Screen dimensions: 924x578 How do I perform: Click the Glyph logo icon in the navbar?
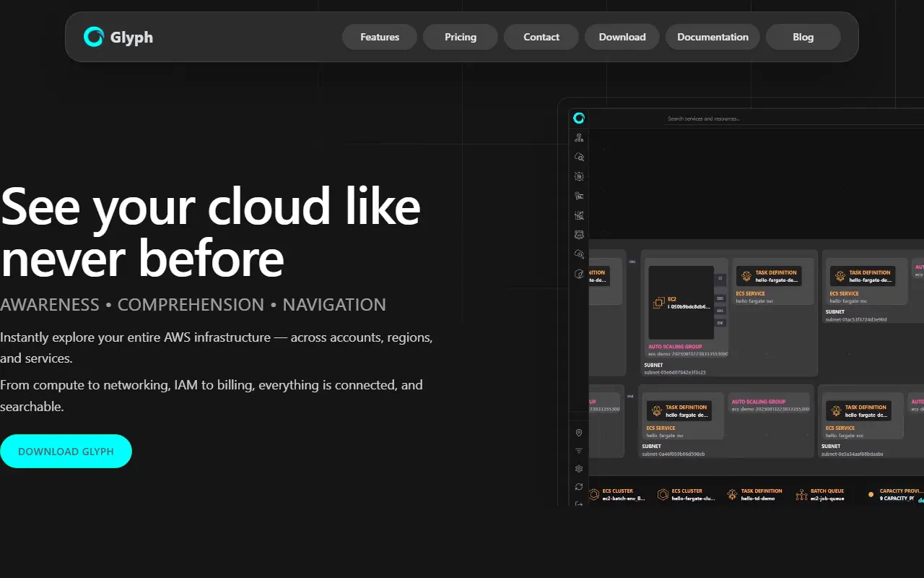94,37
